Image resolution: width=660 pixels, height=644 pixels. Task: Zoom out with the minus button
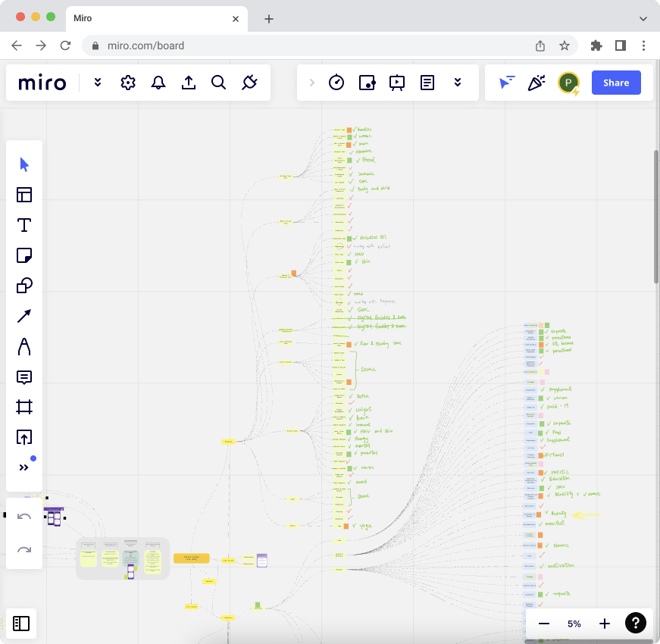click(x=544, y=624)
